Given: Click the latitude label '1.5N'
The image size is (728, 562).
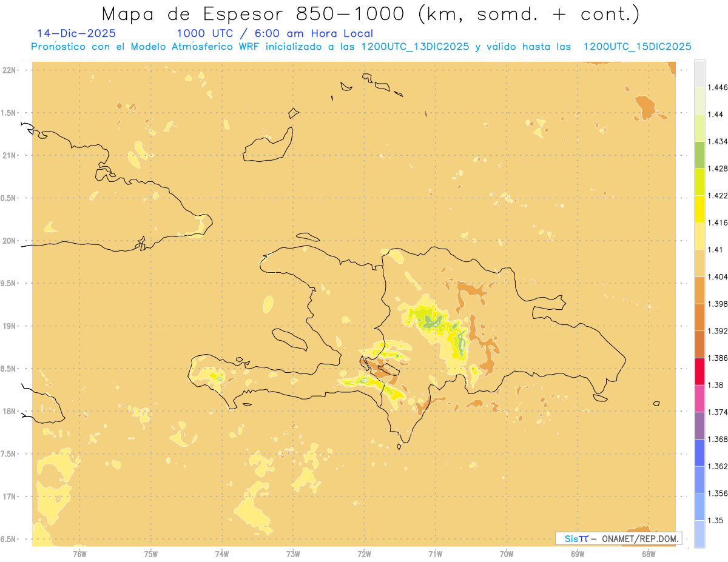Looking at the screenshot, I should click(x=9, y=113).
